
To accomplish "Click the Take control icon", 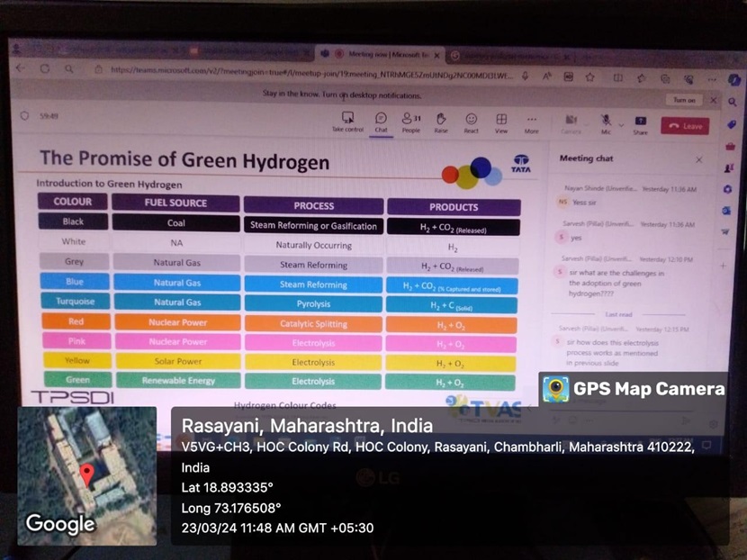I will pos(347,119).
